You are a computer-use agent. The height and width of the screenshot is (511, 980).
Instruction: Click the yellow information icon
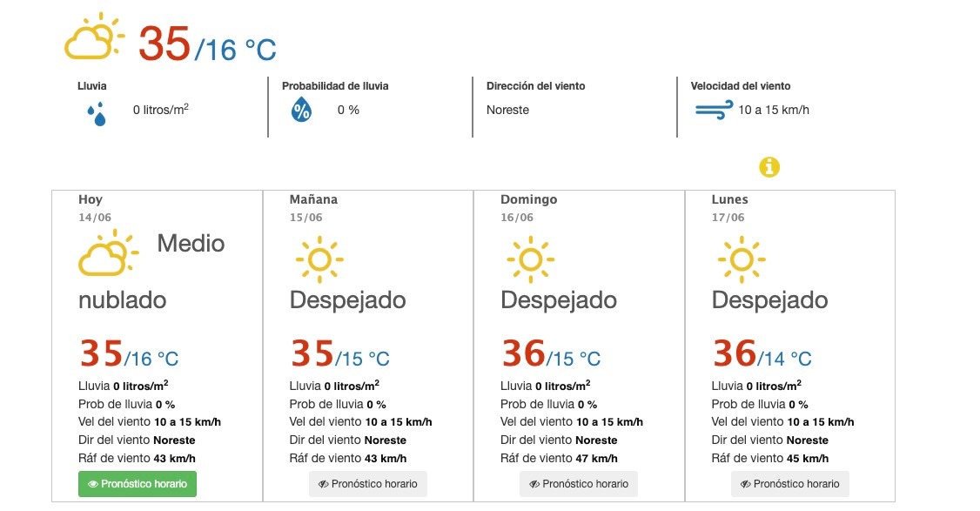pos(769,167)
